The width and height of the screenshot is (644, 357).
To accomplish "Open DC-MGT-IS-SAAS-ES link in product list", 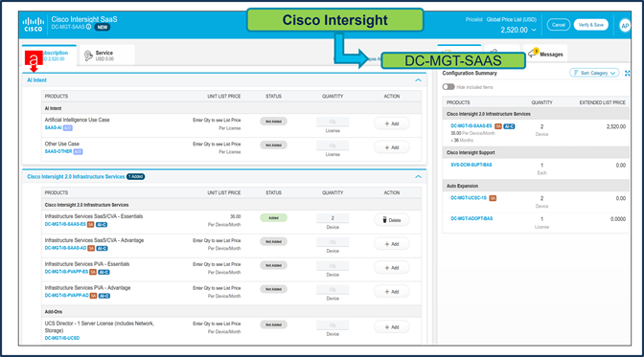I will 65,225.
